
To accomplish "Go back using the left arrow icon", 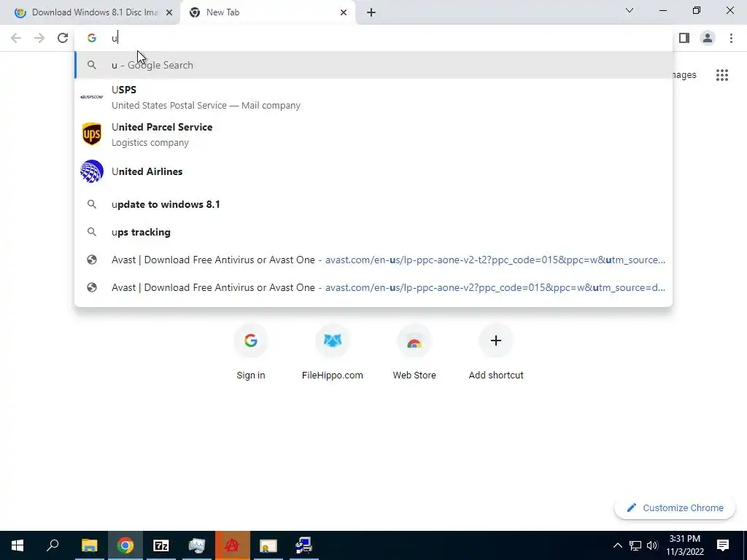I will point(16,38).
